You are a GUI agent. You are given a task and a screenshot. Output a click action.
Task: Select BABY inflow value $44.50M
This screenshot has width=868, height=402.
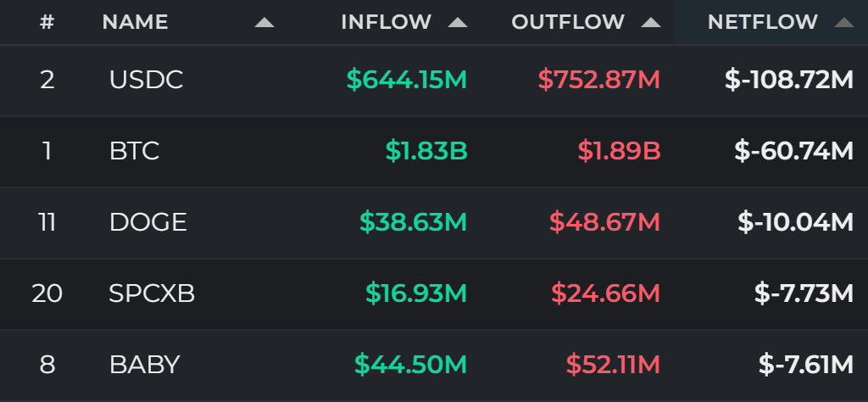click(411, 365)
